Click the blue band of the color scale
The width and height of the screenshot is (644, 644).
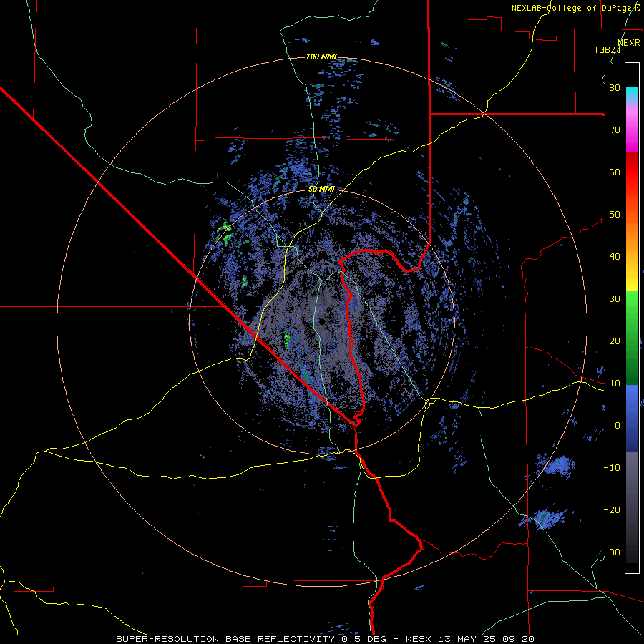tap(632, 419)
